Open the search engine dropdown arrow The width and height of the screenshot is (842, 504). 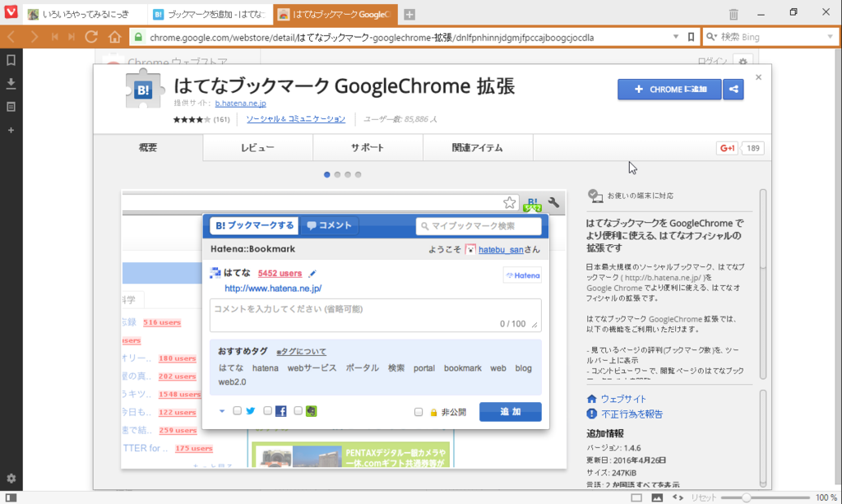pos(830,37)
